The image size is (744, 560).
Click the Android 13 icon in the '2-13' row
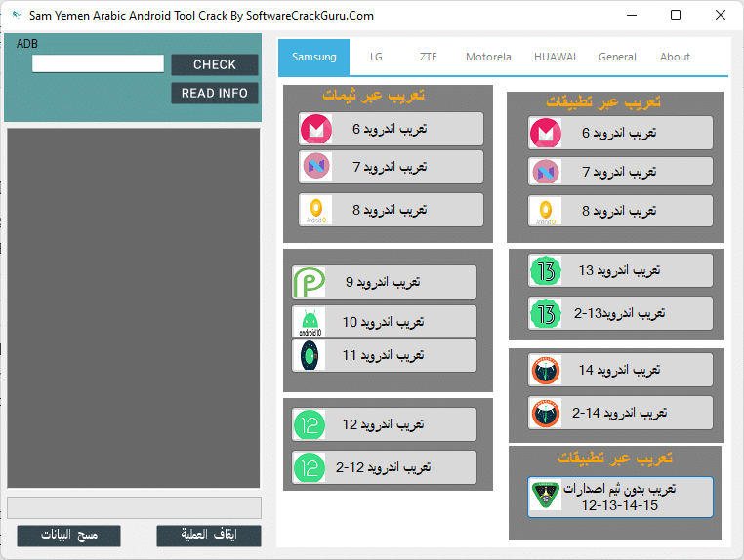pos(546,313)
